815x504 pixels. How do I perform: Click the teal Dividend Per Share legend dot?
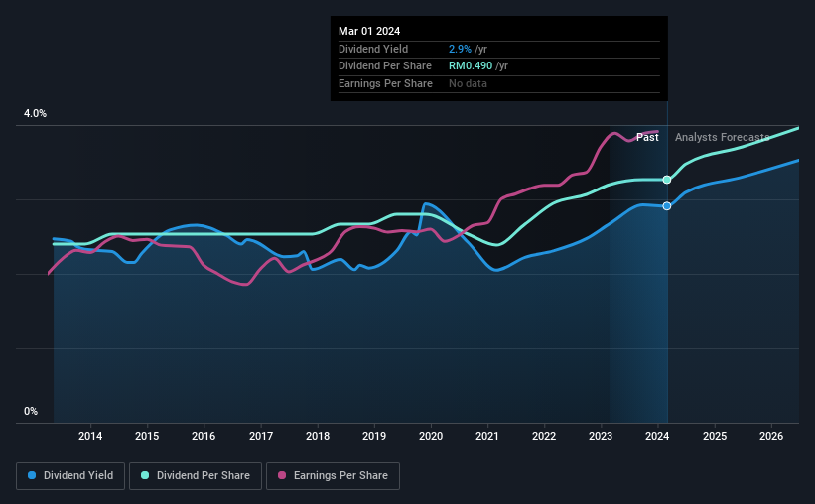[x=145, y=475]
